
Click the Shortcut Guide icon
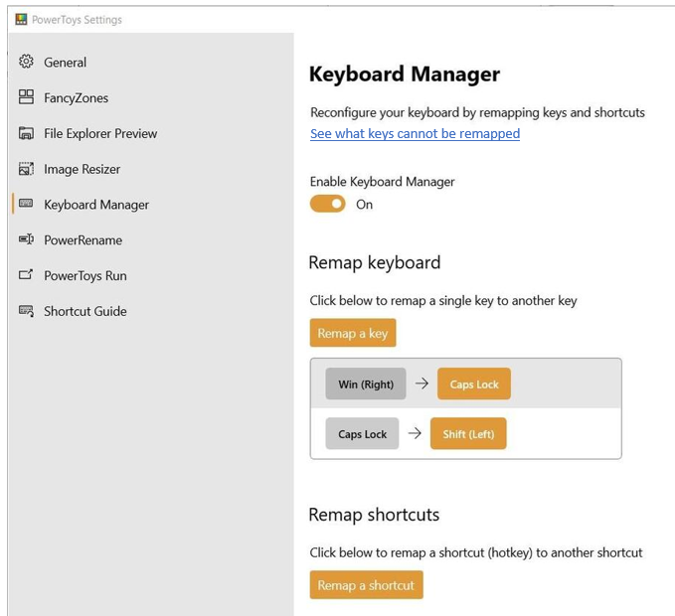point(26,311)
